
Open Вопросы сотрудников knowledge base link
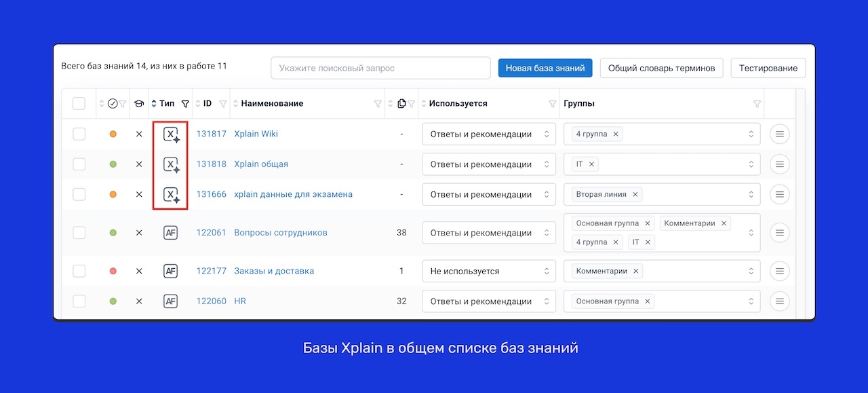[x=281, y=233]
